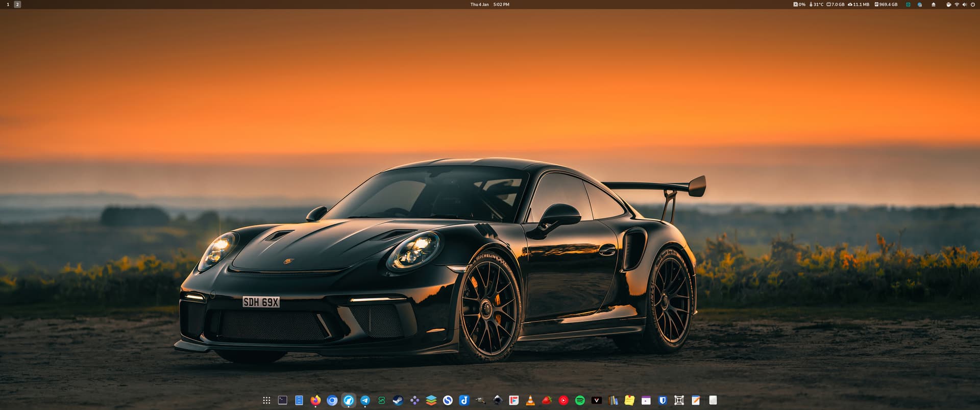980x410 pixels.
Task: Expand the removable drive eject menu
Action: (x=934, y=5)
